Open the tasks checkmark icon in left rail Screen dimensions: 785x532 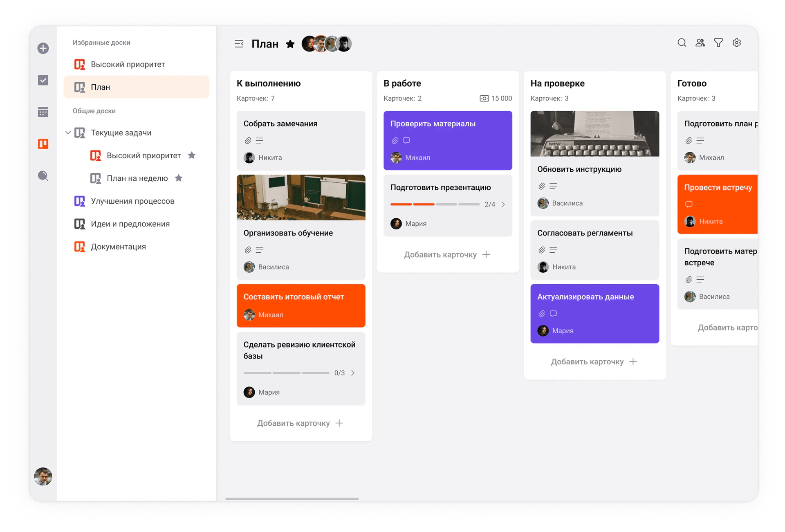pyautogui.click(x=43, y=80)
